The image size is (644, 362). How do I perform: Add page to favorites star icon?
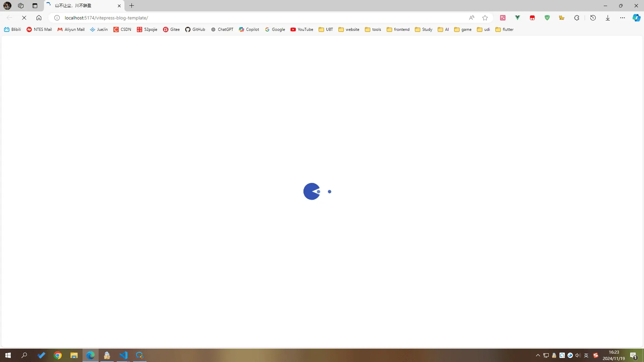[485, 18]
